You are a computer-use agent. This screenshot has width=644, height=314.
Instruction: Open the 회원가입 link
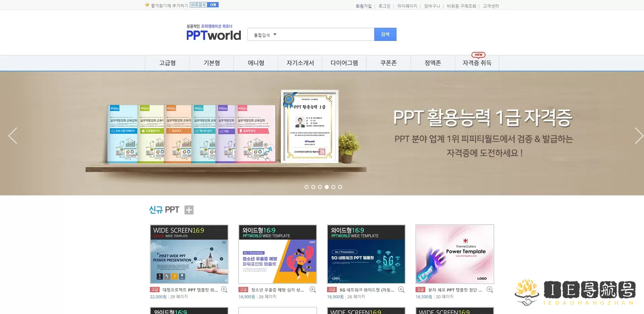tap(364, 6)
